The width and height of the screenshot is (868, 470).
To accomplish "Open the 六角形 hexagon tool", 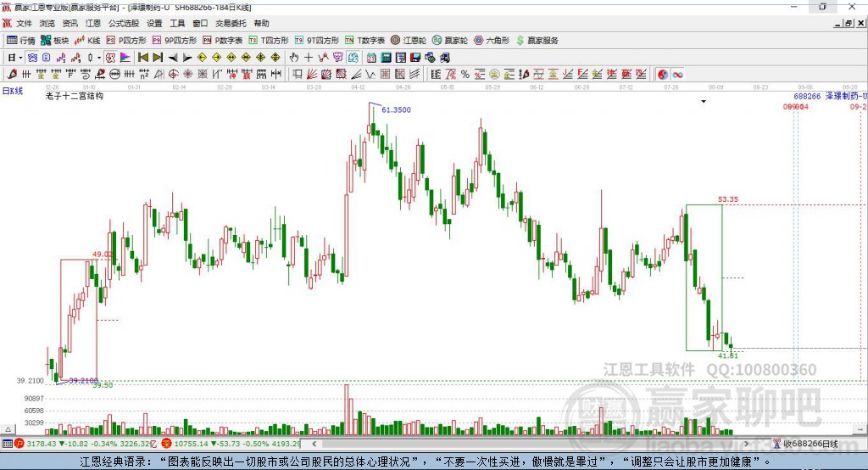I will [x=492, y=41].
